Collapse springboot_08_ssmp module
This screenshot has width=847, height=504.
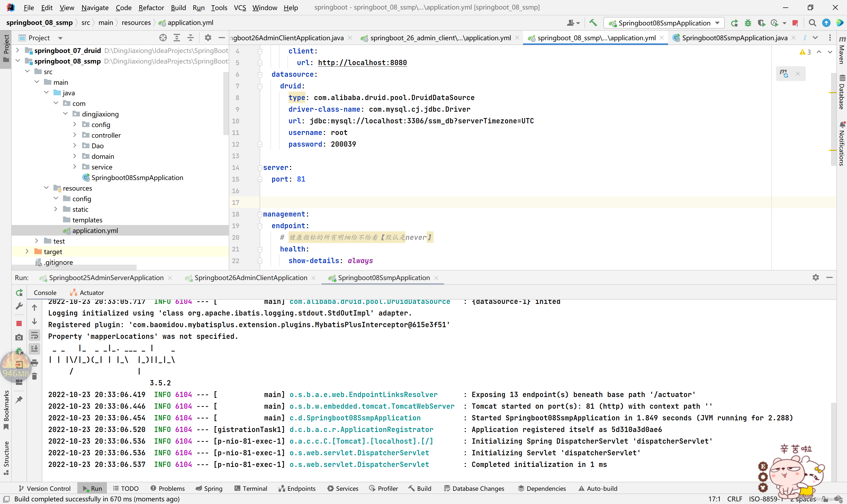pos(17,61)
